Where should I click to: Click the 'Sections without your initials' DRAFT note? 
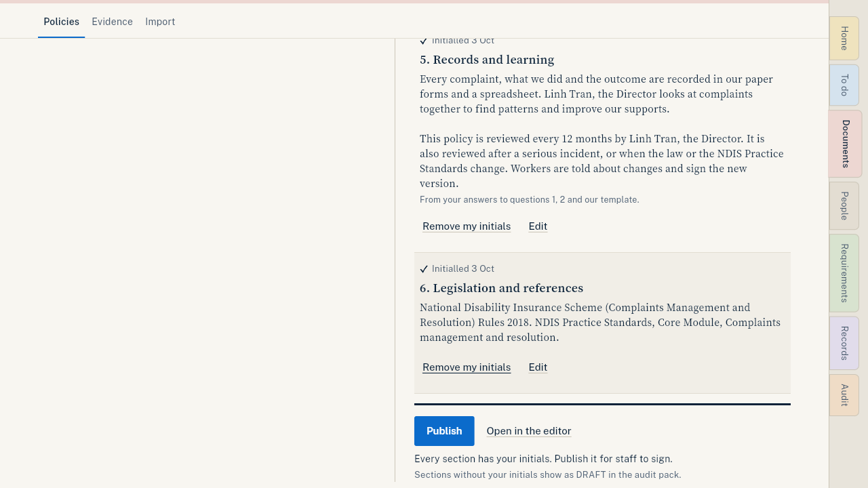[x=548, y=475]
